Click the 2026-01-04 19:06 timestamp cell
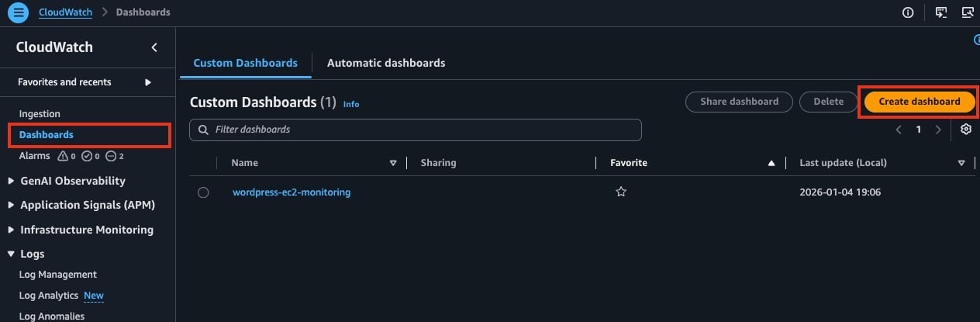The height and width of the screenshot is (322, 980). tap(840, 192)
